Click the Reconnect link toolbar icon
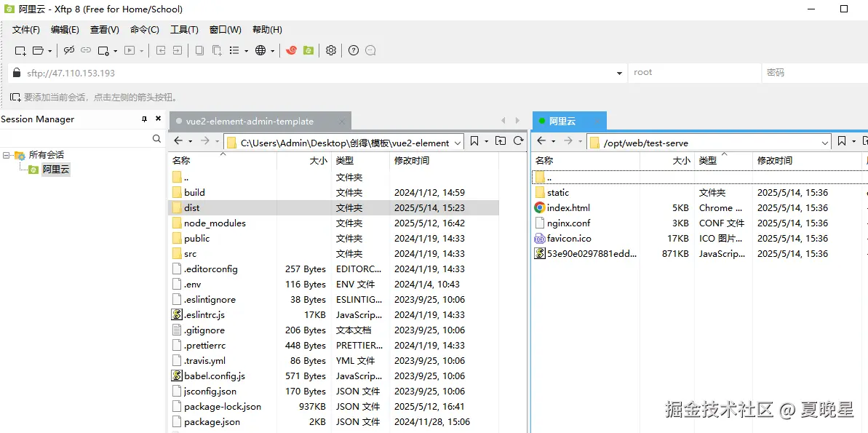Viewport: 868px width, 433px height. click(86, 50)
